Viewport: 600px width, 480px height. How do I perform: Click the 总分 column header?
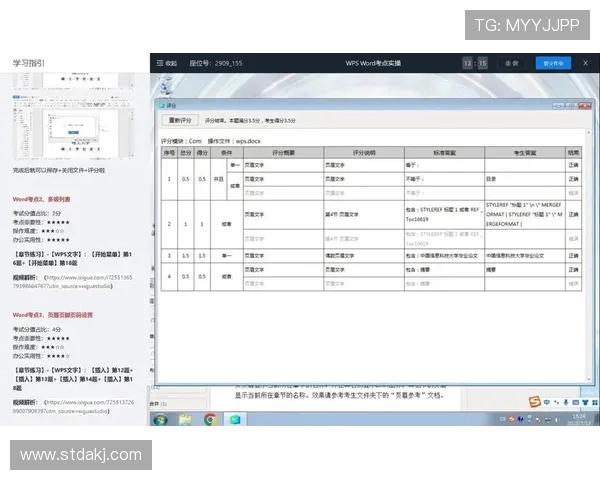coord(186,153)
